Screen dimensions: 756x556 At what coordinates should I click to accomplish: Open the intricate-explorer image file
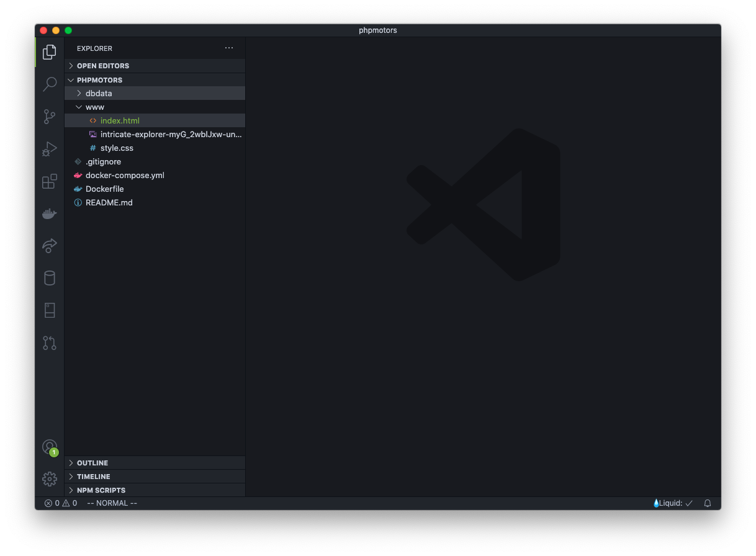[x=155, y=134]
